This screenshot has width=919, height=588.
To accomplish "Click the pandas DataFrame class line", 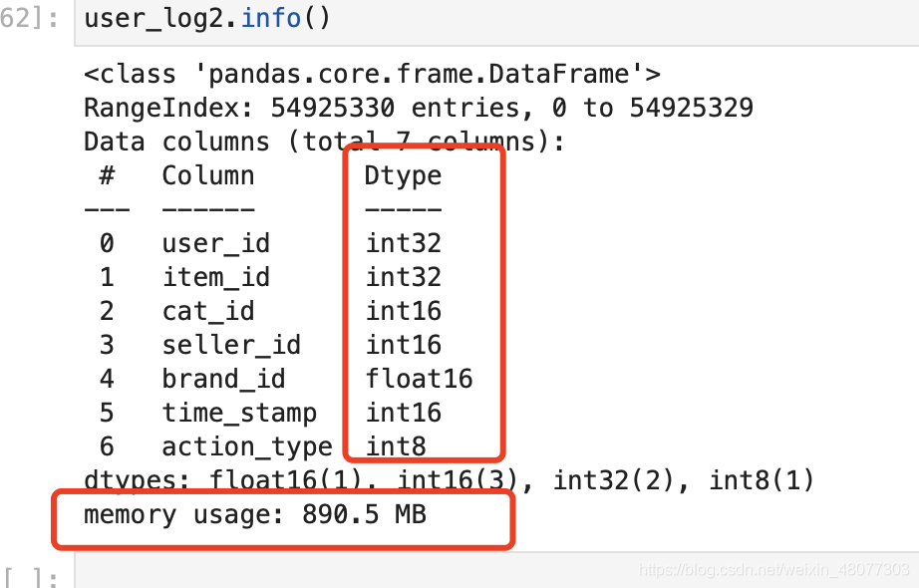I will click(x=372, y=75).
